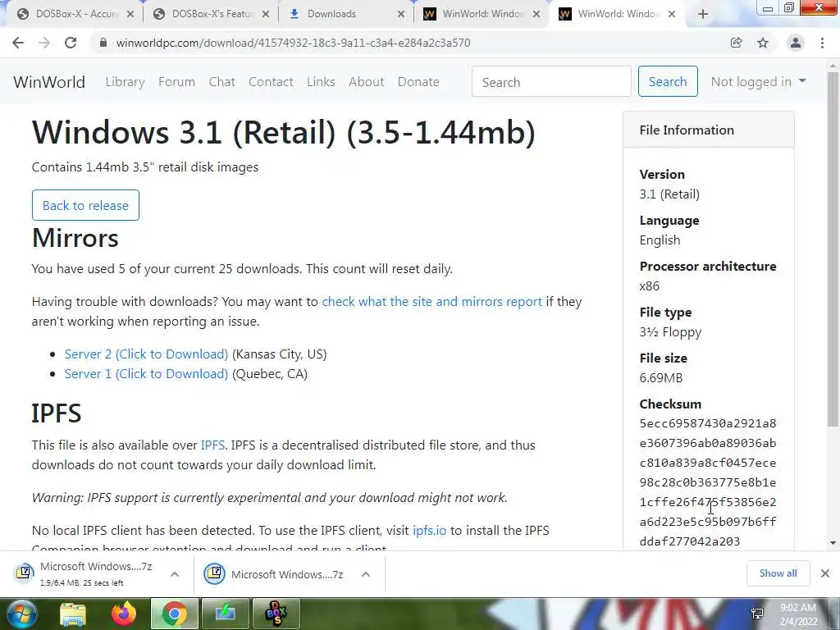This screenshot has width=840, height=630.
Task: Expand options for the finished 7z download
Action: tap(366, 574)
